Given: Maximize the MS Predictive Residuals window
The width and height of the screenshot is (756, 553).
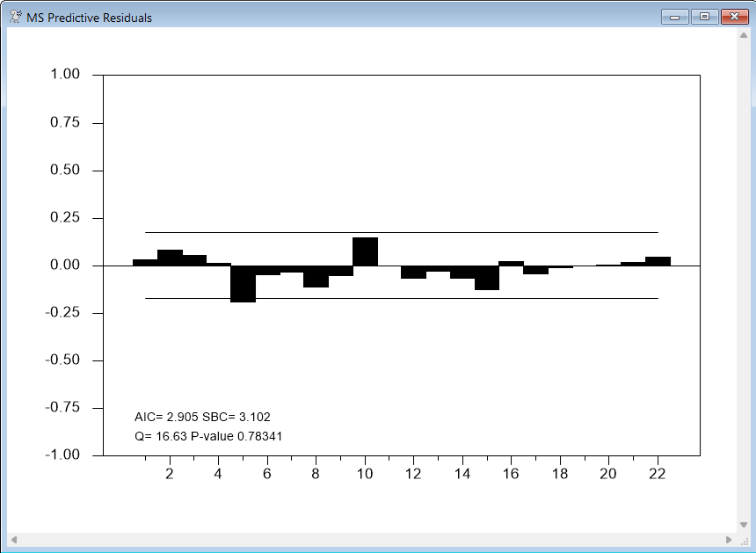Looking at the screenshot, I should click(x=703, y=17).
